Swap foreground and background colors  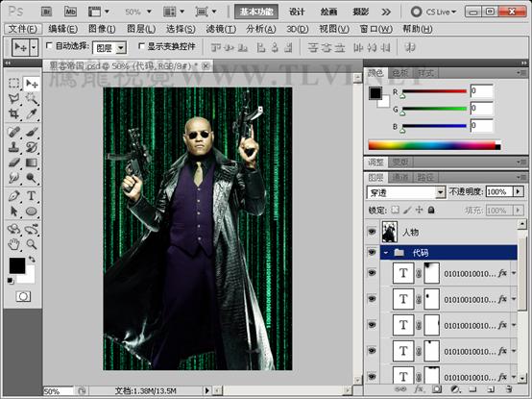[32, 260]
